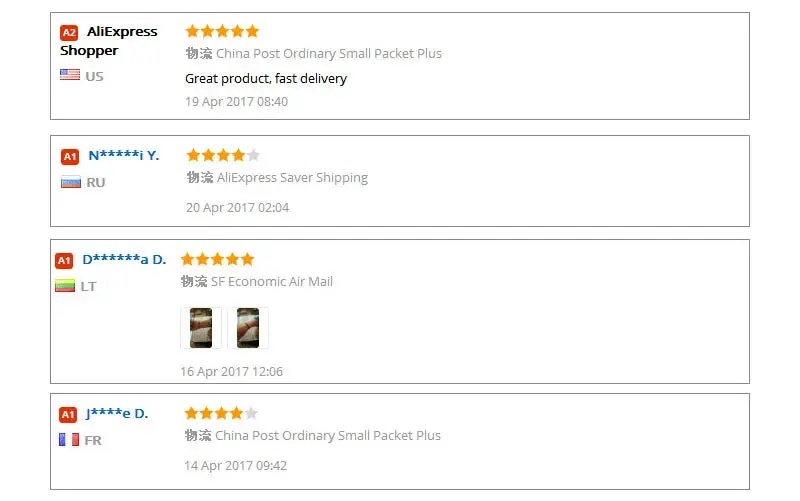Open reviewer D******a D. profile
The width and height of the screenshot is (800, 501).
(124, 260)
